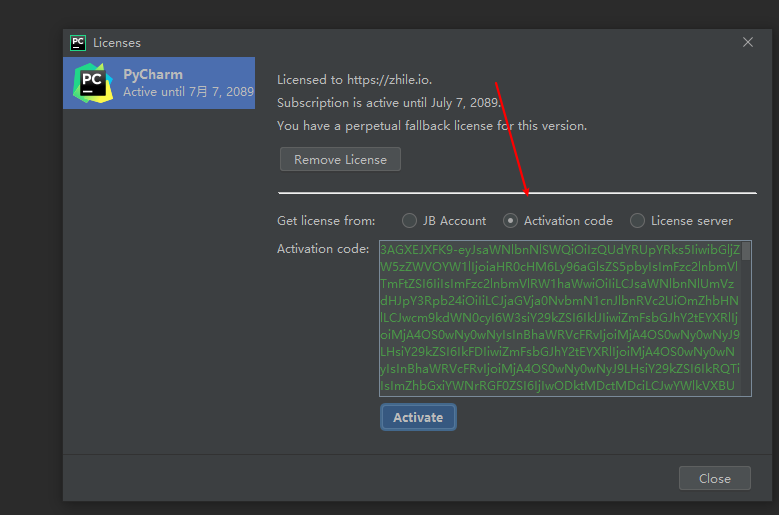Close the Licenses dialog with the X
779x515 pixels.
click(x=748, y=42)
